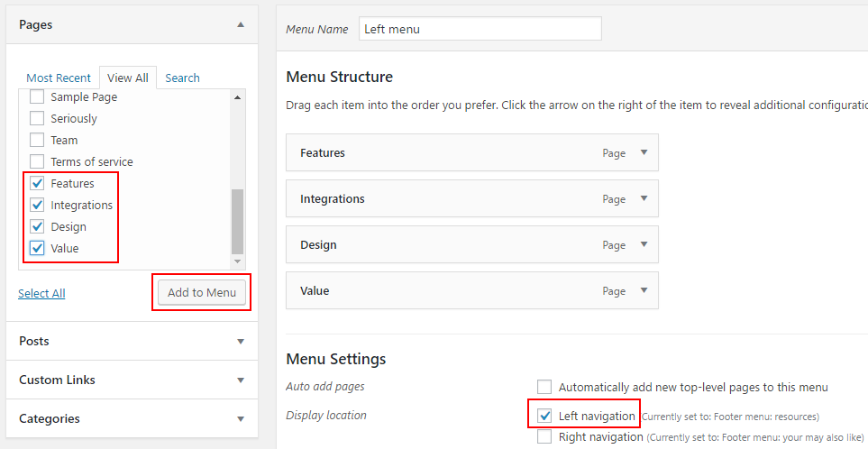Click the page list scroll-up arrow
Image resolution: width=868 pixels, height=449 pixels.
pyautogui.click(x=237, y=97)
